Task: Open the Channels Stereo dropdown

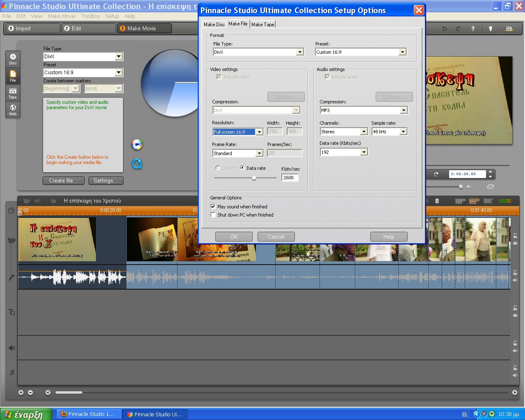Action: [344, 131]
